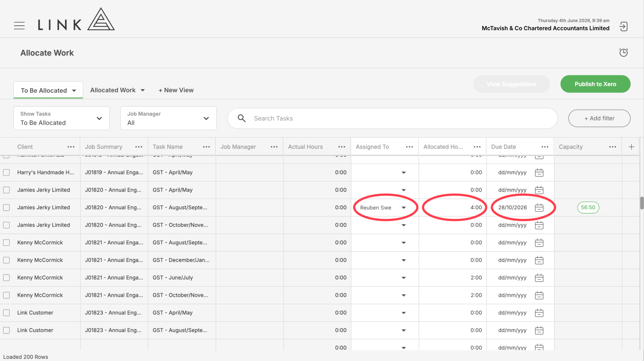Screen dimensions: 644x361
Task: Click the vertical table scrollbar thumb
Action: point(642,203)
